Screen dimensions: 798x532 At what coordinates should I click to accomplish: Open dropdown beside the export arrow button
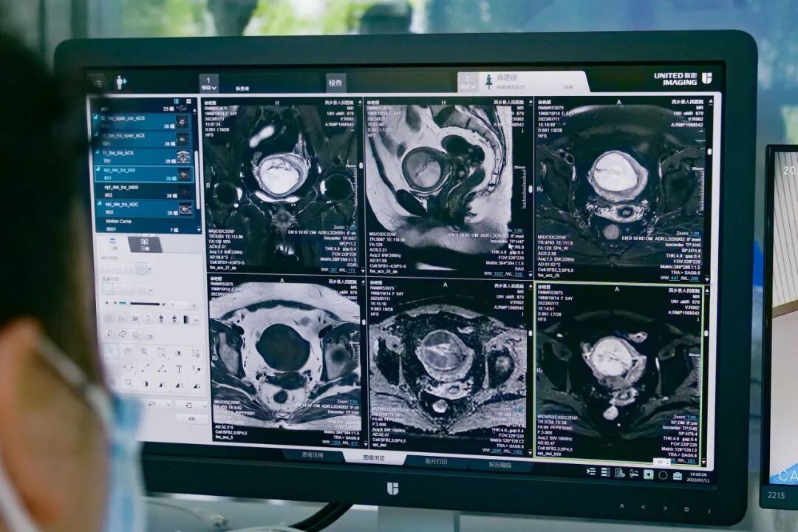[x=205, y=405]
